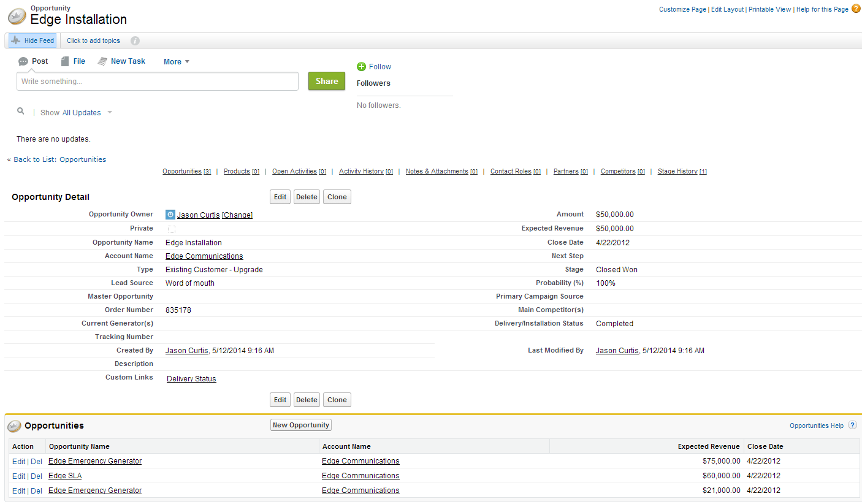The height and width of the screenshot is (504, 862).
Task: Open the Edge Communications account link
Action: click(x=204, y=256)
